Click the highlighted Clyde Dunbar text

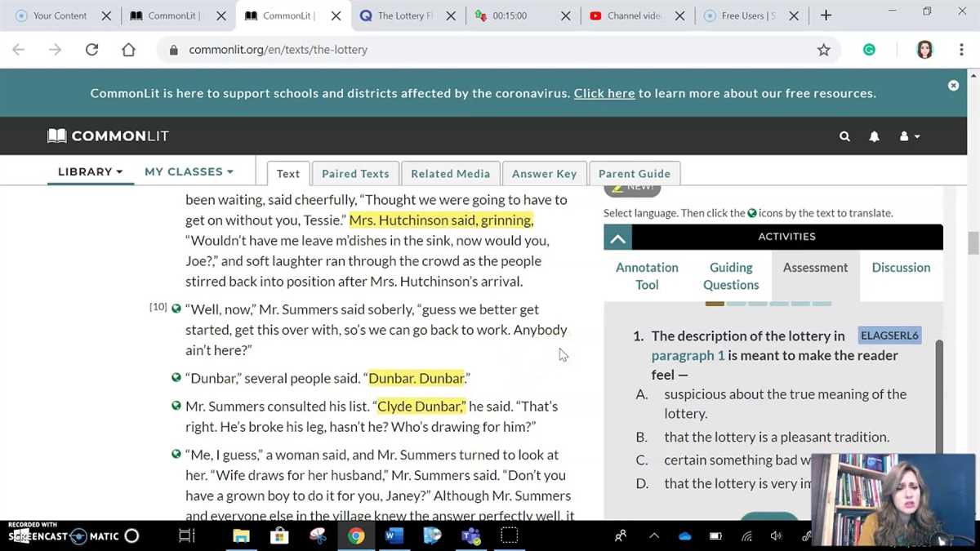pos(421,407)
